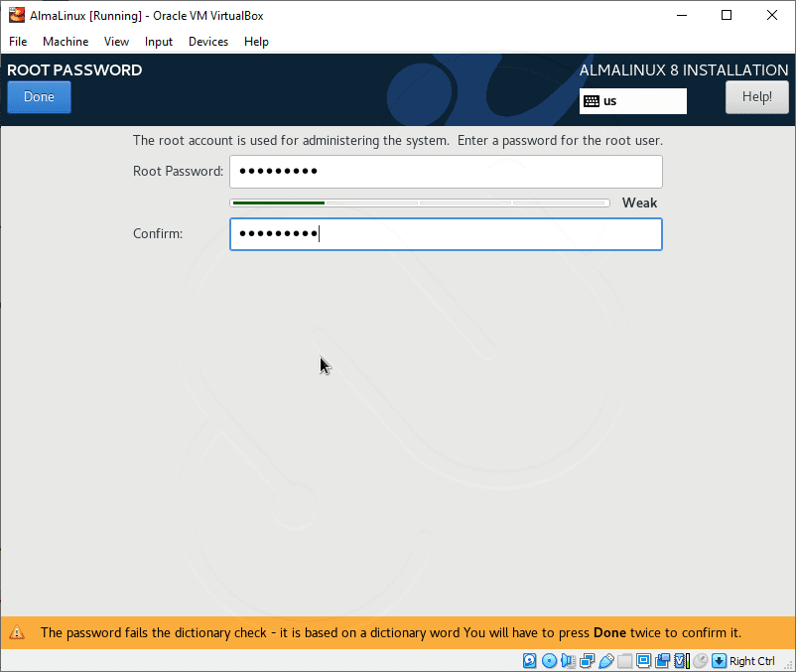The height and width of the screenshot is (672, 796).
Task: Click the mouse integration status icon
Action: (x=701, y=660)
